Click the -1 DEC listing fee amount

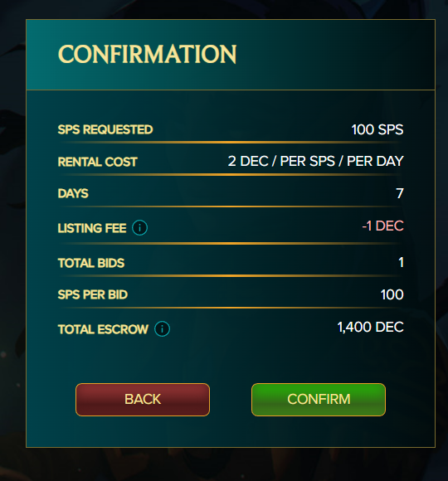[x=382, y=226]
